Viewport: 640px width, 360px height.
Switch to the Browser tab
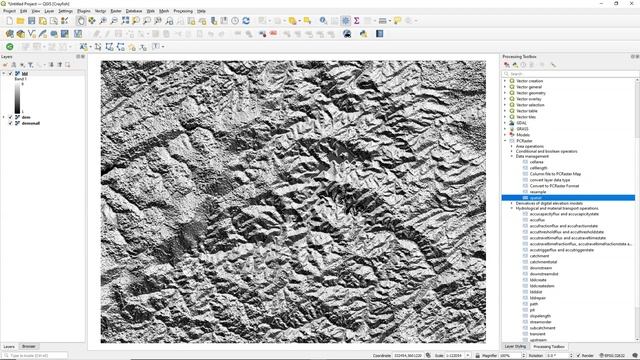coord(28,347)
